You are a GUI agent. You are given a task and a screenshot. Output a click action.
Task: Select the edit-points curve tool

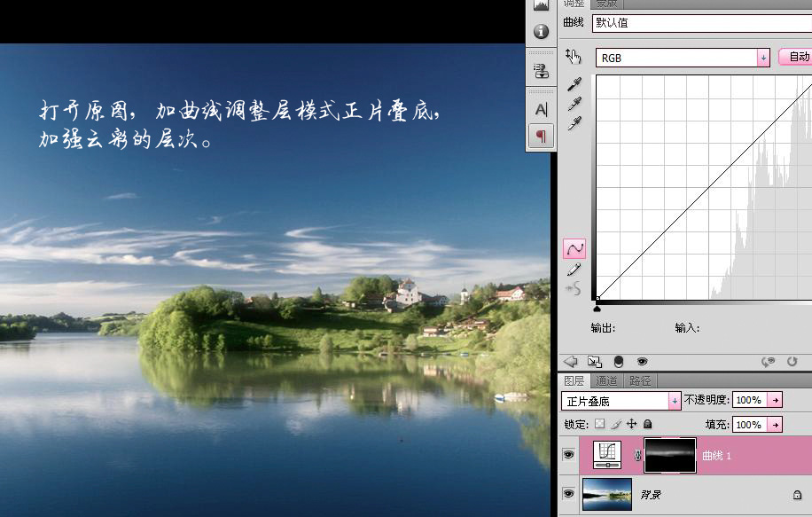pyautogui.click(x=574, y=248)
